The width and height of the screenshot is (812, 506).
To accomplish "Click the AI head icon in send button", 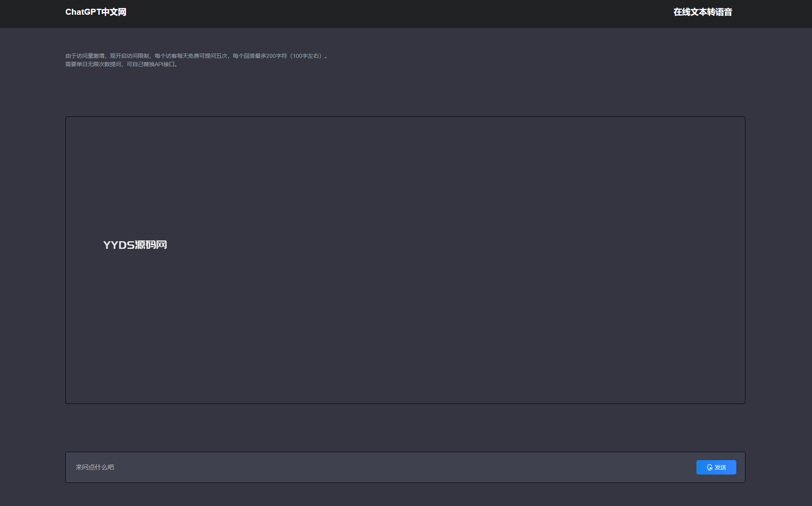I will click(x=710, y=467).
